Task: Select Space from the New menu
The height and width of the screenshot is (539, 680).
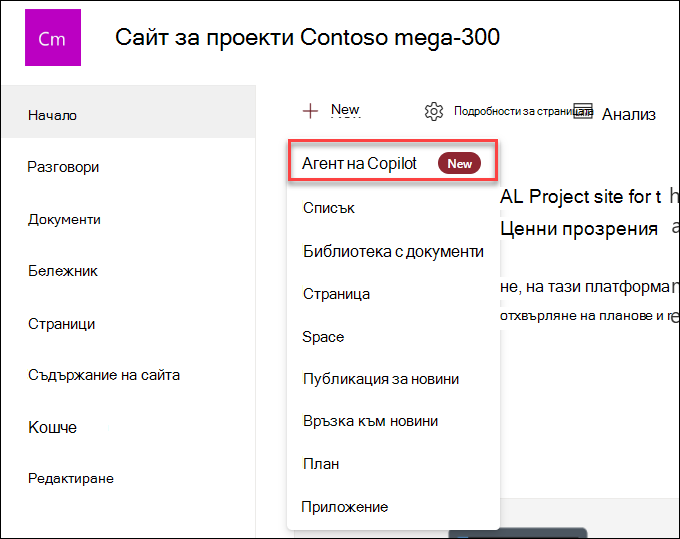Action: point(323,337)
